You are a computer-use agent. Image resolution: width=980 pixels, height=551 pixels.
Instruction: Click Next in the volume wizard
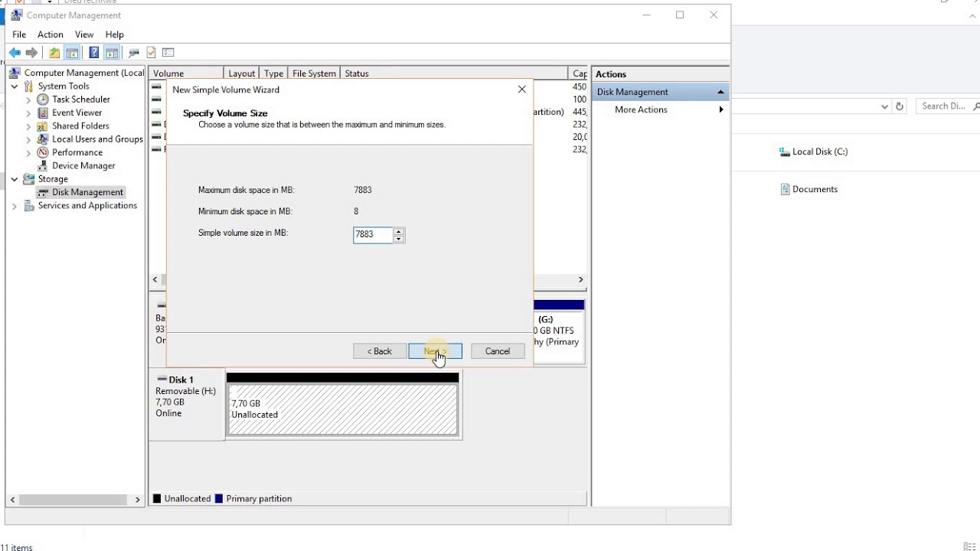pos(435,351)
